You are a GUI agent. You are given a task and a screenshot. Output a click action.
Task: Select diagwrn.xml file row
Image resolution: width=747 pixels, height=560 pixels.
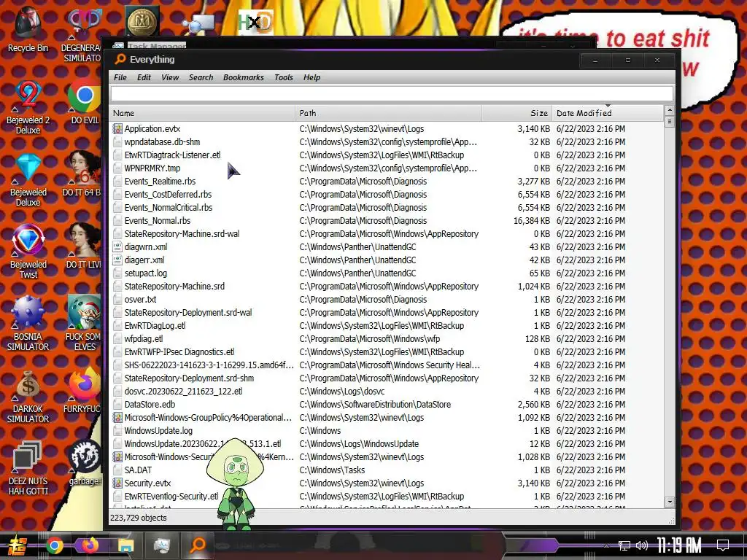pyautogui.click(x=386, y=246)
